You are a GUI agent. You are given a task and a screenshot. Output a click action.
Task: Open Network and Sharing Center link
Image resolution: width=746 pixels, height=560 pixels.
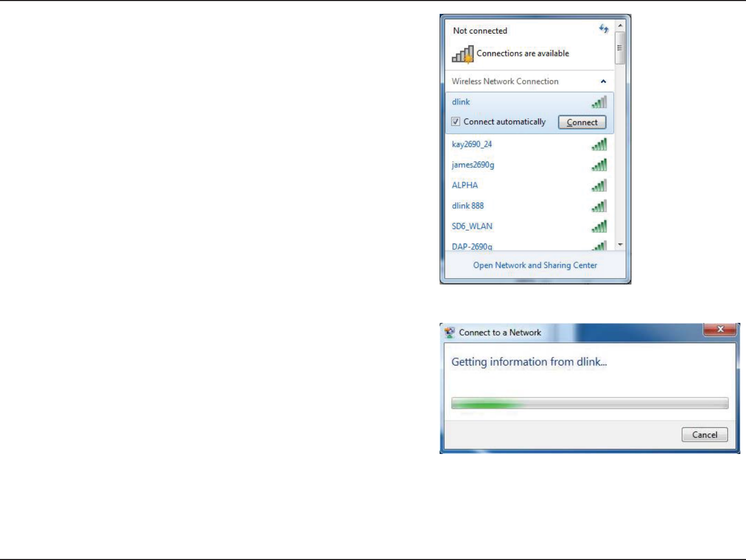pos(535,265)
